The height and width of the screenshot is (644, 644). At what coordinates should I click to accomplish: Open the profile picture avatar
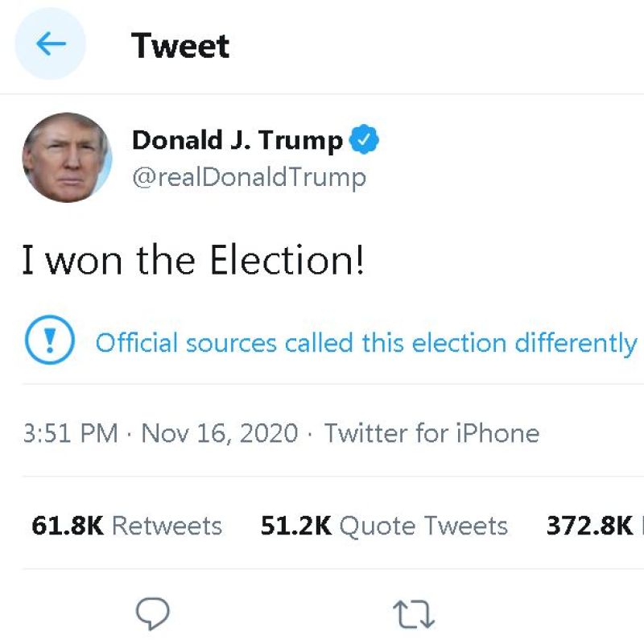67,157
